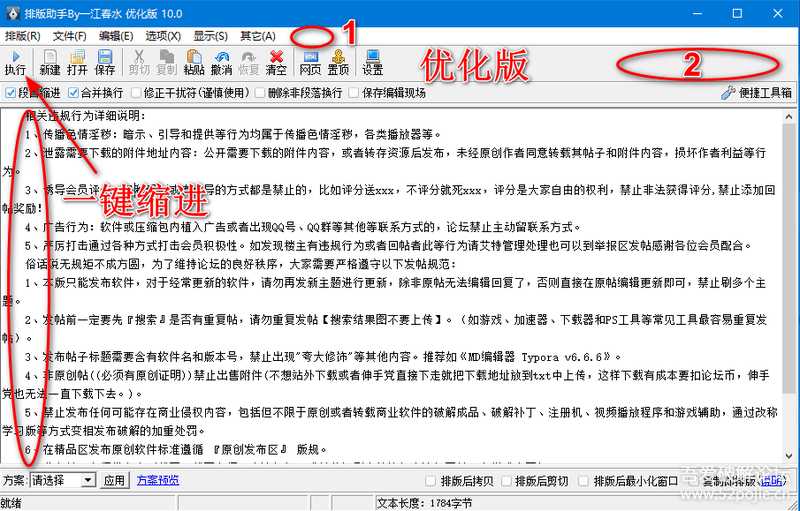Click the 打开 (Open) file icon
This screenshot has width=800, height=511.
click(x=77, y=62)
